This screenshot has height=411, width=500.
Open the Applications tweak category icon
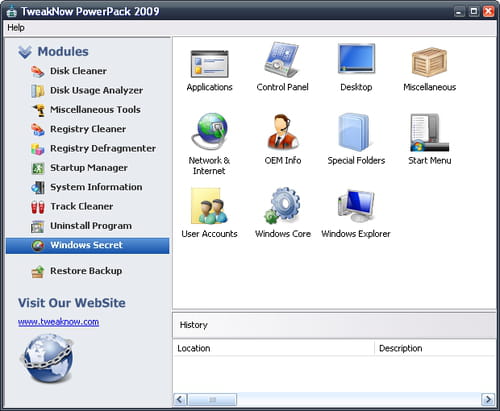click(209, 64)
